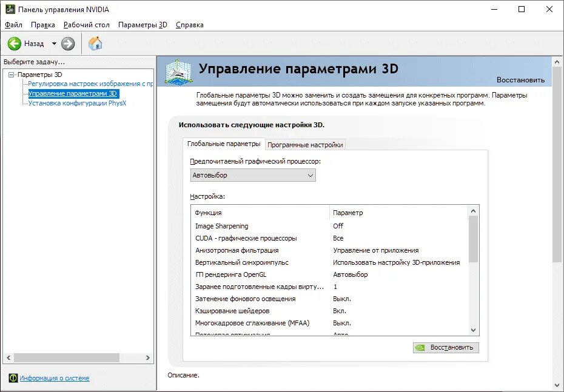
Task: Open Информация о системе link
Action: (55, 378)
